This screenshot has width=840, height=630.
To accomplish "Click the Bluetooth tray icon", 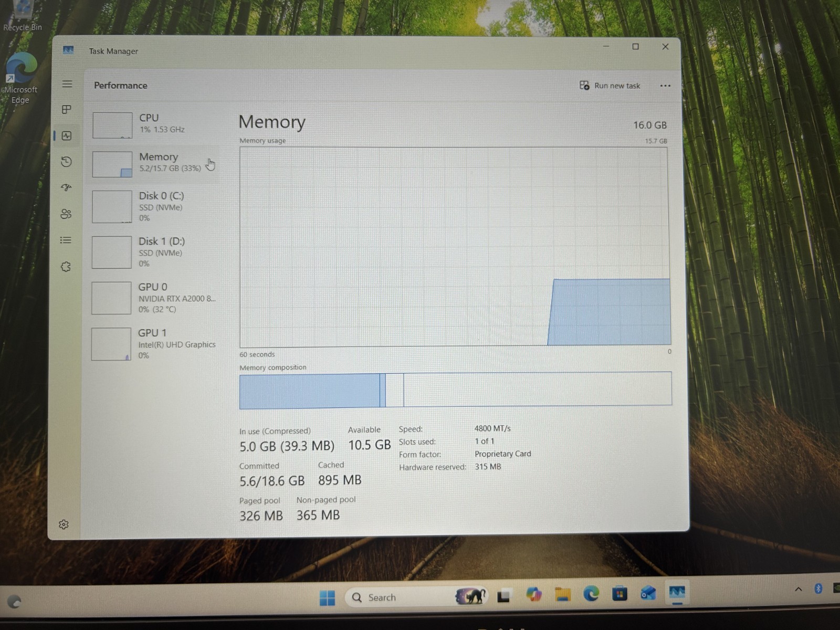I will click(x=818, y=589).
